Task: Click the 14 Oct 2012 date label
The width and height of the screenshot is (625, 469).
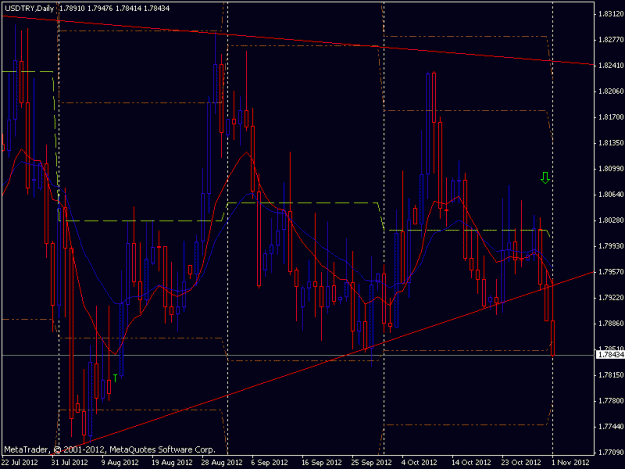Action: tap(471, 462)
